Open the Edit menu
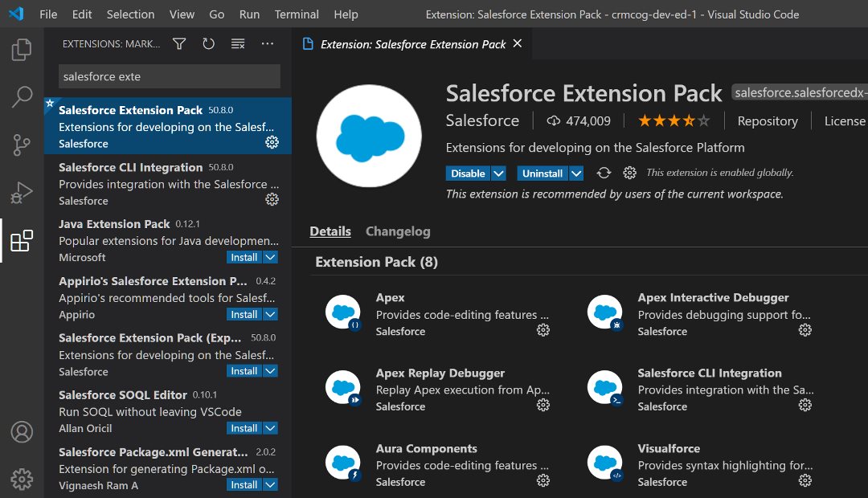This screenshot has width=868, height=498. click(x=82, y=14)
